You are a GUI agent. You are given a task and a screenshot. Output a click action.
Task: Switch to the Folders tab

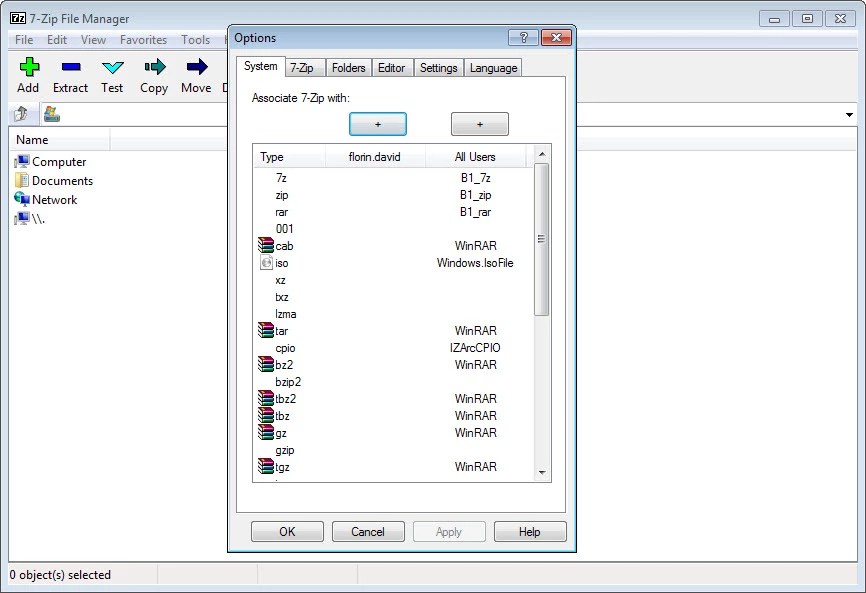click(x=349, y=68)
